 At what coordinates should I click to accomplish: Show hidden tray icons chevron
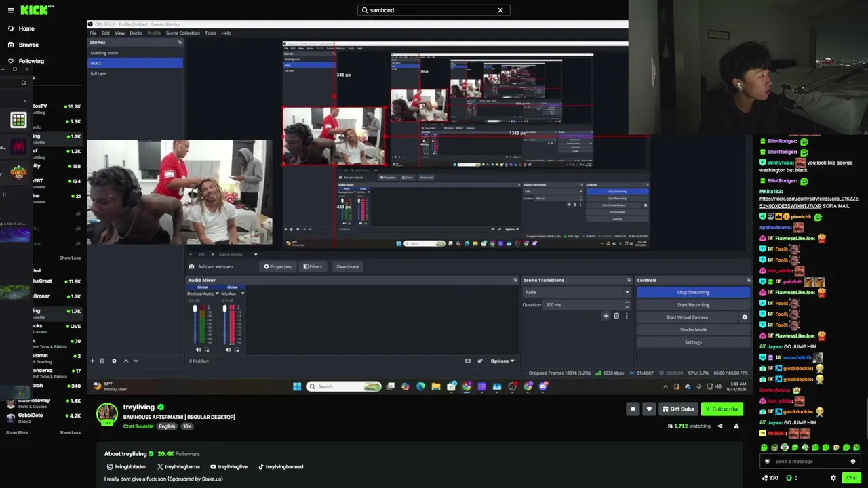point(665,387)
